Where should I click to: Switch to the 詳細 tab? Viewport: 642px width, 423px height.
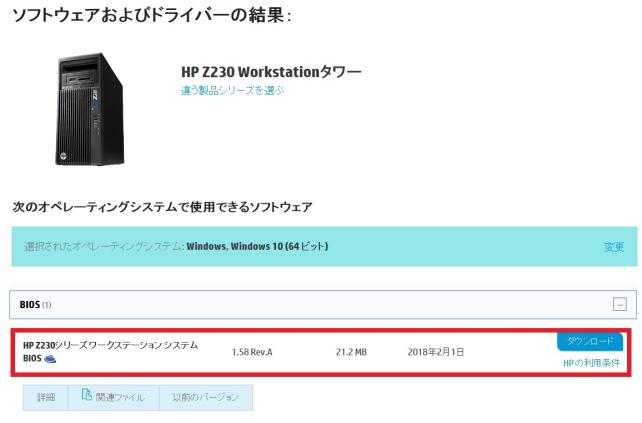[45, 397]
